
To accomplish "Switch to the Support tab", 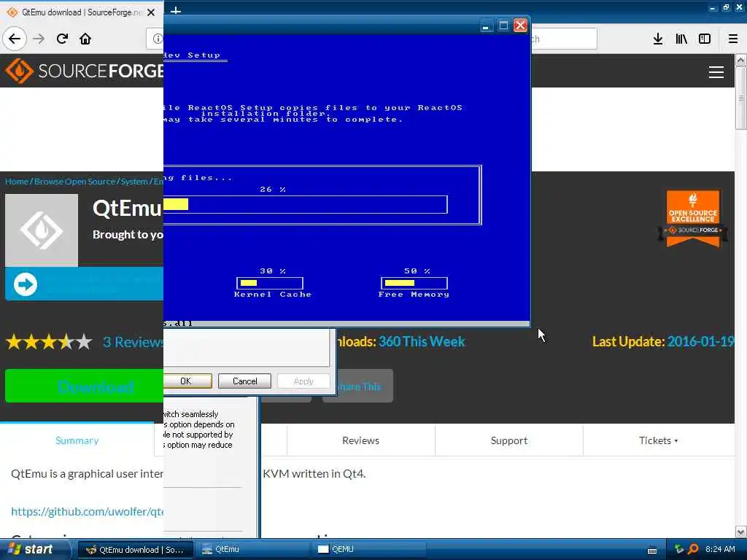I will tap(508, 440).
